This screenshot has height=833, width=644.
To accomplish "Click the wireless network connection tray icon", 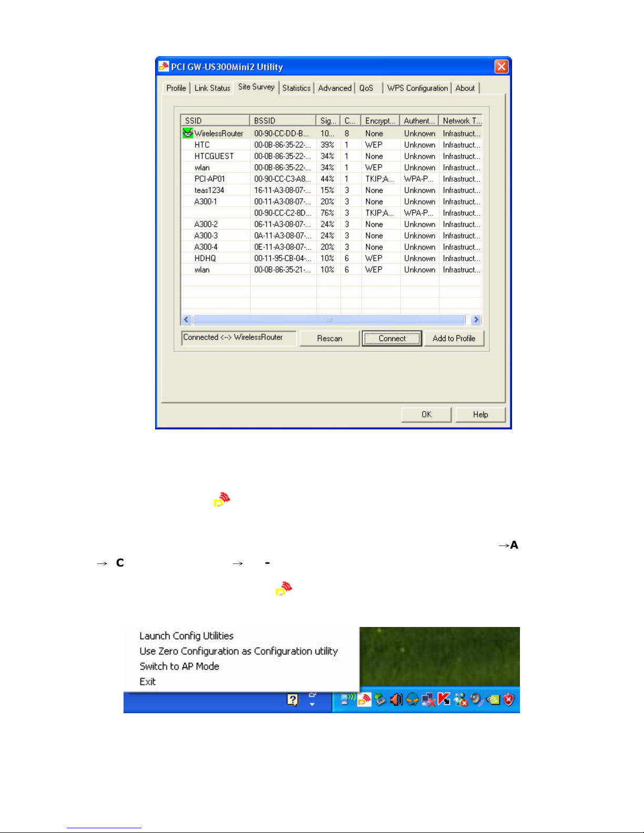I will (348, 700).
